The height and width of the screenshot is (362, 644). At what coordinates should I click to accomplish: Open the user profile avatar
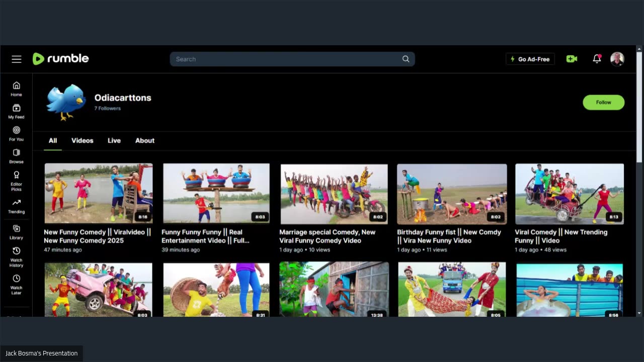[x=617, y=59]
